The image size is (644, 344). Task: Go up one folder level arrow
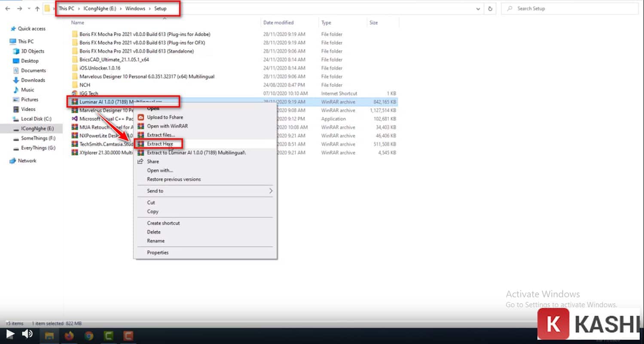37,9
